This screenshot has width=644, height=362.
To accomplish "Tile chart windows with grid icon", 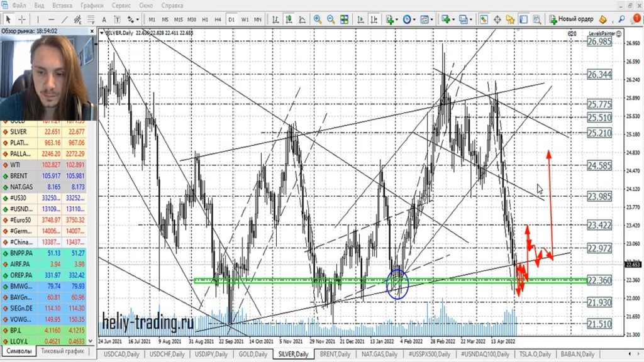I will tap(345, 19).
